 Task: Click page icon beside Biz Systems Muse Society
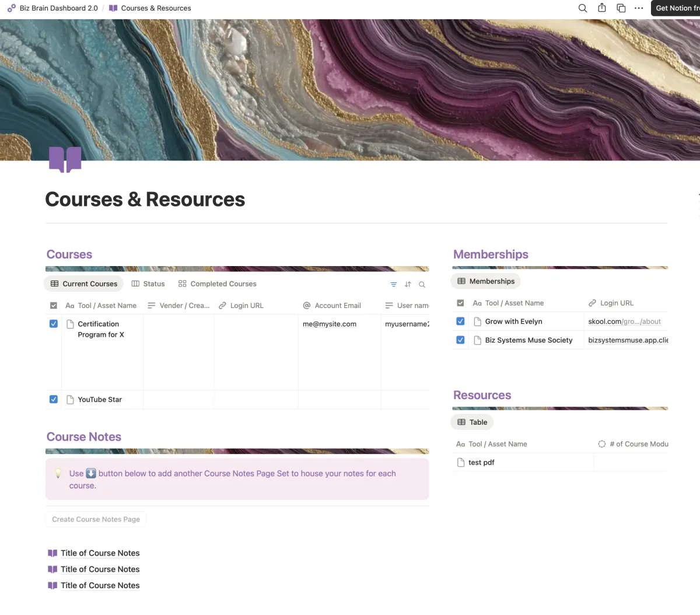coord(477,340)
